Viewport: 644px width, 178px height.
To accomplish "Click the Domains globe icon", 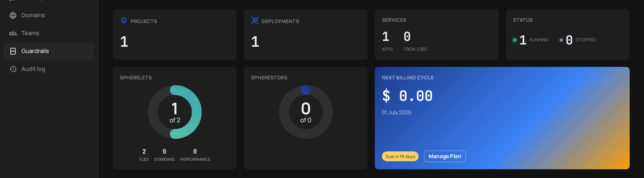I will coord(13,15).
